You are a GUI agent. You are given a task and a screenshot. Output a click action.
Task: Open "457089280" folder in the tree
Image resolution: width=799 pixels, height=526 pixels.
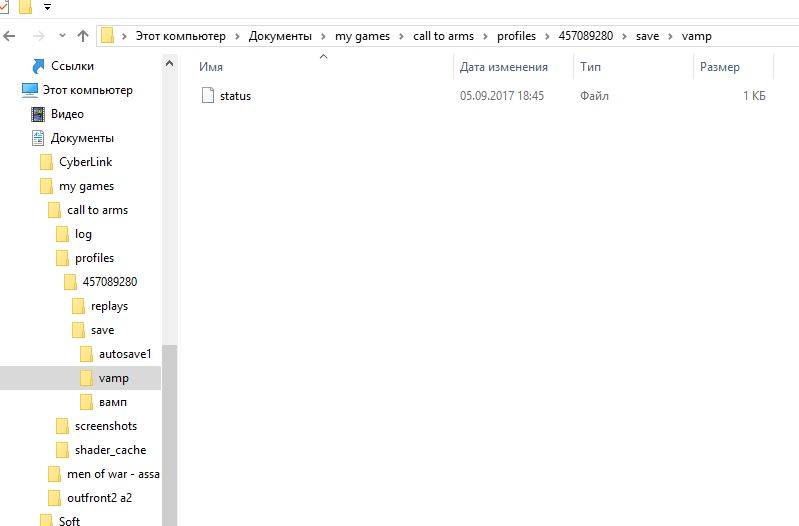tap(110, 282)
